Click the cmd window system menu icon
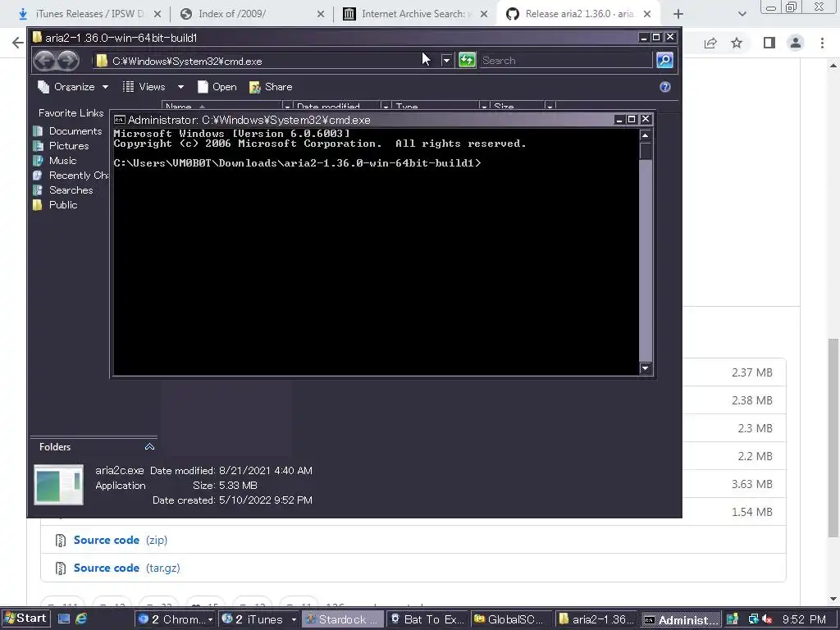This screenshot has height=630, width=840. point(120,120)
